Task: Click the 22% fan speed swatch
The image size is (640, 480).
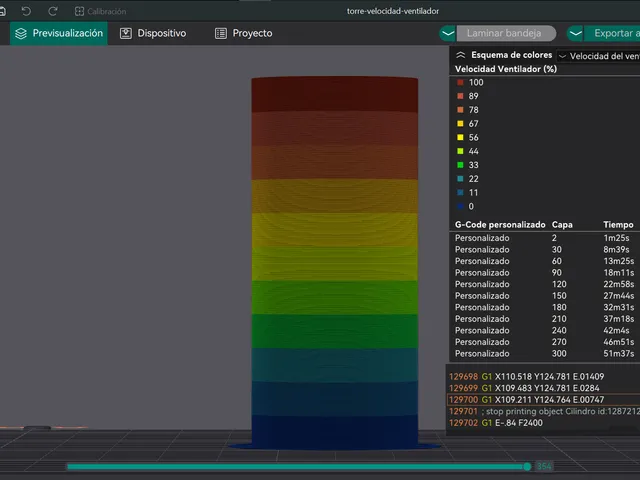Action: tap(460, 179)
